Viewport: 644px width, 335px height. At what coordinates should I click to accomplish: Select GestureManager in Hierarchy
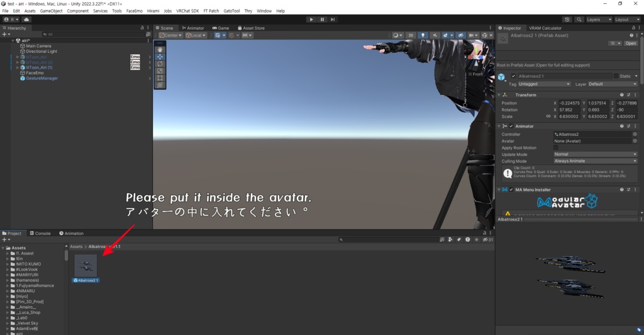point(42,78)
